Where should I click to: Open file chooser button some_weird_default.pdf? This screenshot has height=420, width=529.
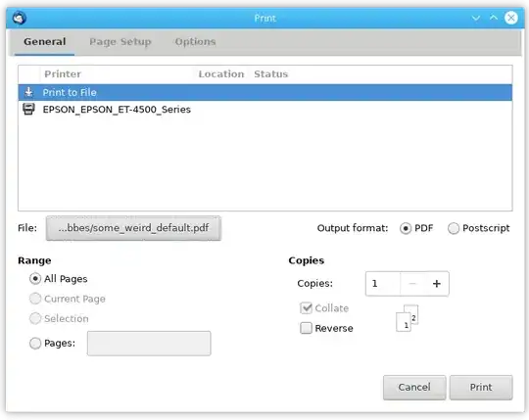[133, 228]
